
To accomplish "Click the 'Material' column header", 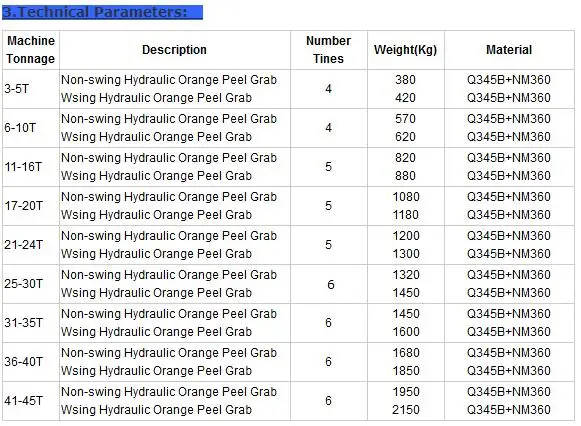I will [x=509, y=50].
